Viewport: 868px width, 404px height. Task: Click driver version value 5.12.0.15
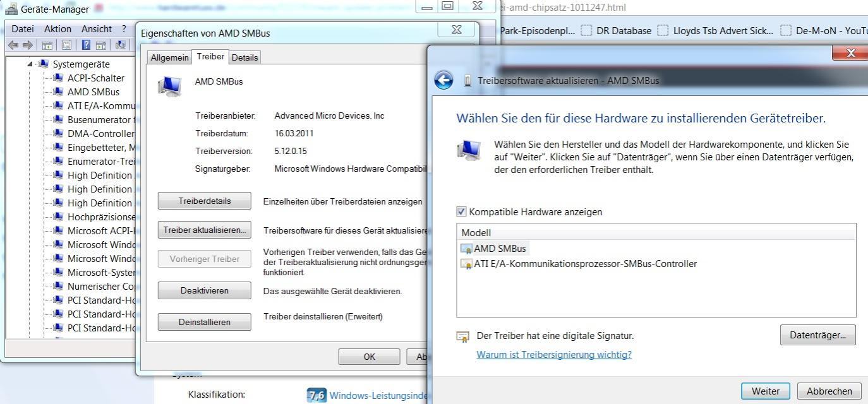click(291, 151)
